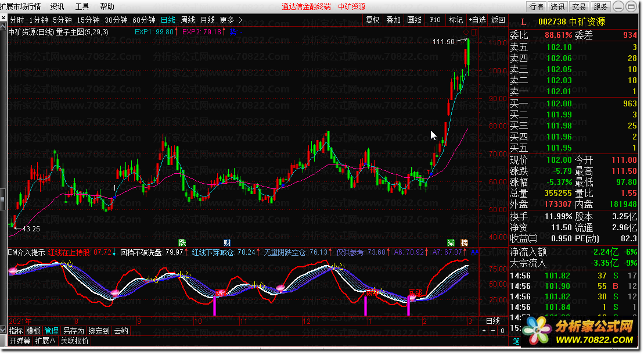The height and width of the screenshot is (354, 644).
Task: Click the up-arrow scroll icon below X
Action: [x=3, y=26]
